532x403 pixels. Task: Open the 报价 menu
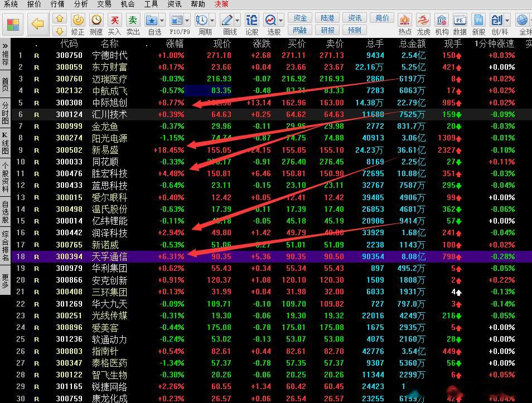pos(33,4)
